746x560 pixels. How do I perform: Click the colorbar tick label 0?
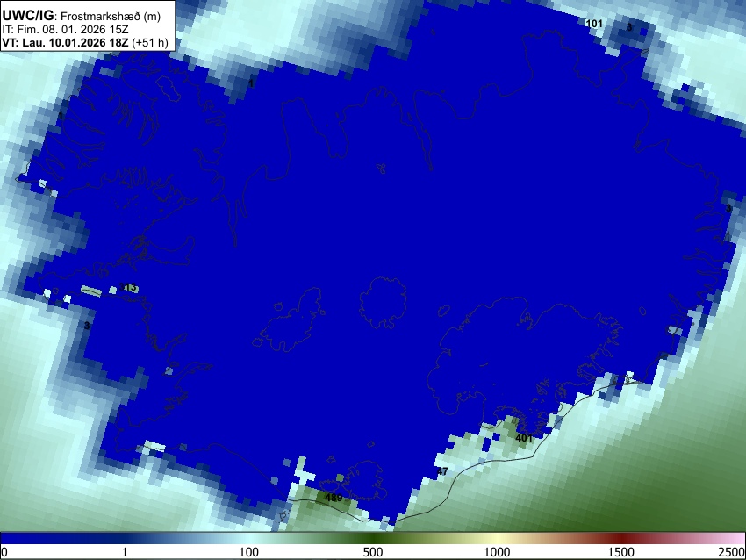[4, 552]
